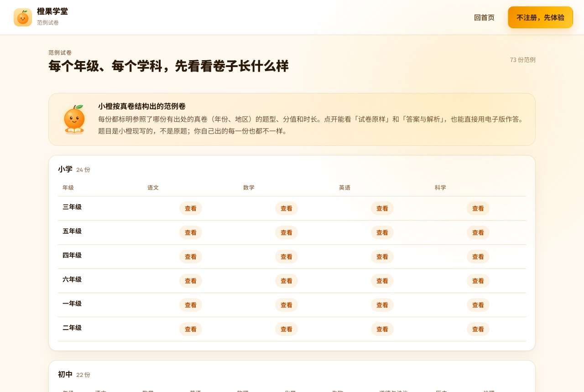Viewport: 584px width, 392px height.
Task: Click 查看 in 四年级 数学 cell
Action: point(287,257)
